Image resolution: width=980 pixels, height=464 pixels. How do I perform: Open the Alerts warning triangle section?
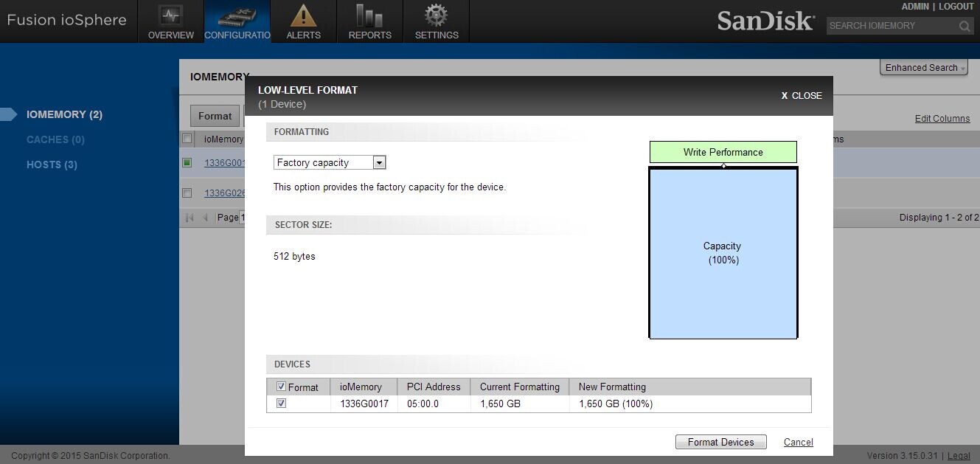304,21
